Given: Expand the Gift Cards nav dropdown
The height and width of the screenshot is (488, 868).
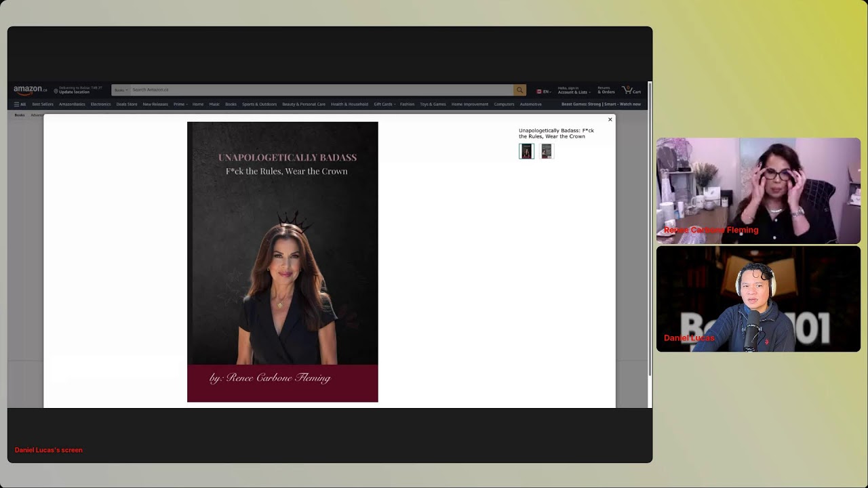Looking at the screenshot, I should click(x=384, y=104).
